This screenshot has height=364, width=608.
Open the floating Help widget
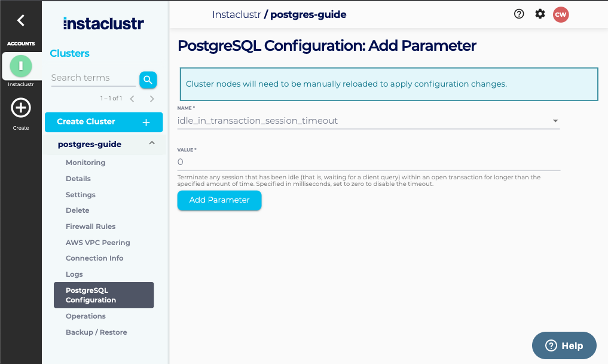[x=564, y=345]
